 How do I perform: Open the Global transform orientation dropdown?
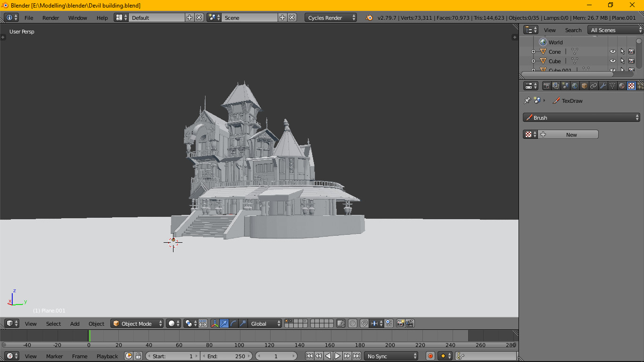click(x=264, y=323)
